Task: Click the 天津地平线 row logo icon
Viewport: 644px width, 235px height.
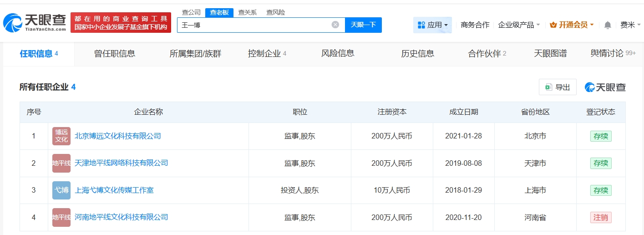Action: click(61, 163)
